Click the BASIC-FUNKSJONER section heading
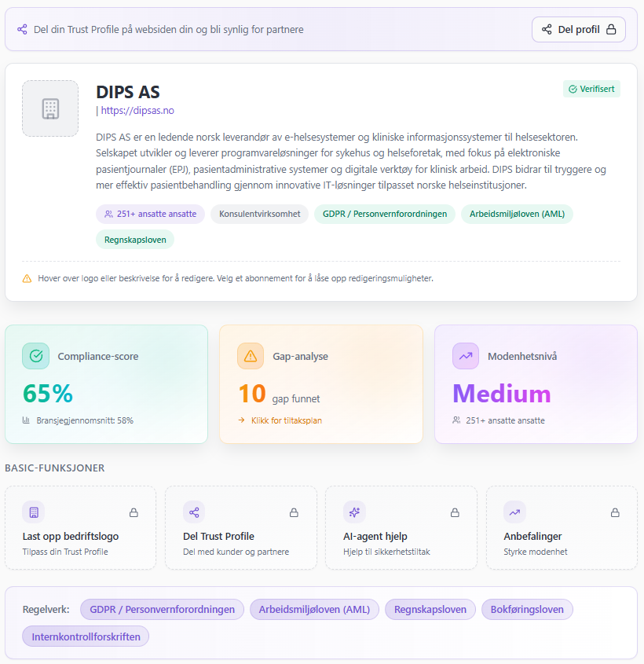This screenshot has width=644, height=664. pyautogui.click(x=55, y=468)
